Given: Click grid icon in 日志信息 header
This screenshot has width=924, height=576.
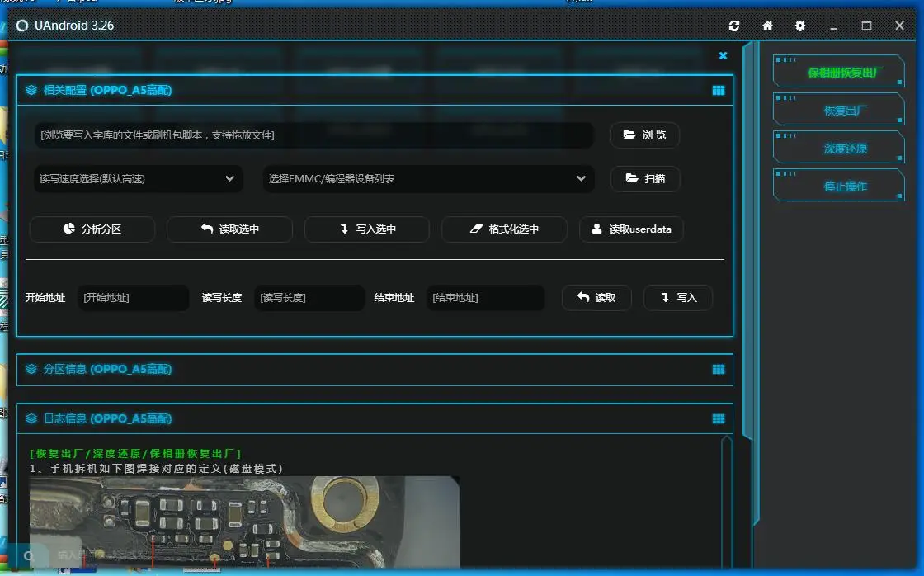Looking at the screenshot, I should (x=719, y=418).
